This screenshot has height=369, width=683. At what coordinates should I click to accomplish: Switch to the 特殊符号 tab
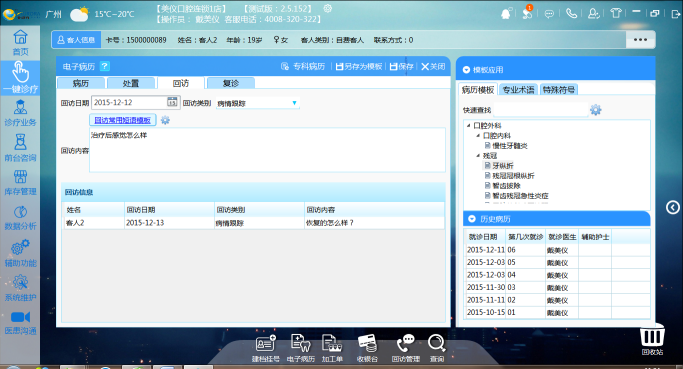[x=559, y=90]
